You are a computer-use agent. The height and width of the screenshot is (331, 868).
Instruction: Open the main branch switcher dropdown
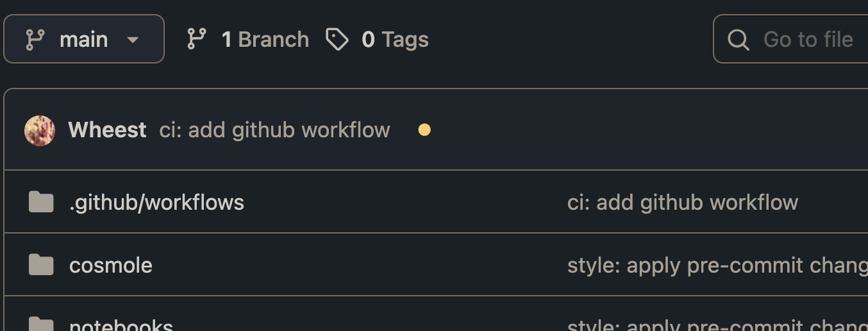[83, 40]
